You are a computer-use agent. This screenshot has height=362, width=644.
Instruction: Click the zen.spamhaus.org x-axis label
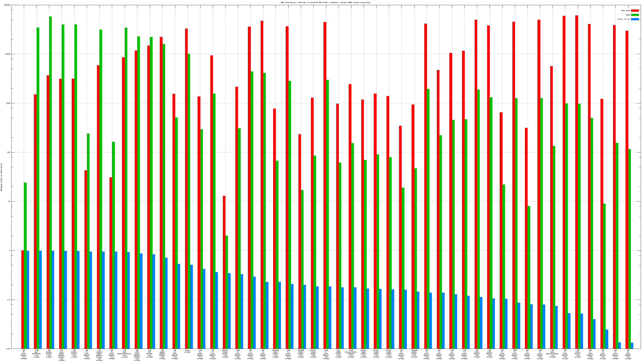pos(37,354)
